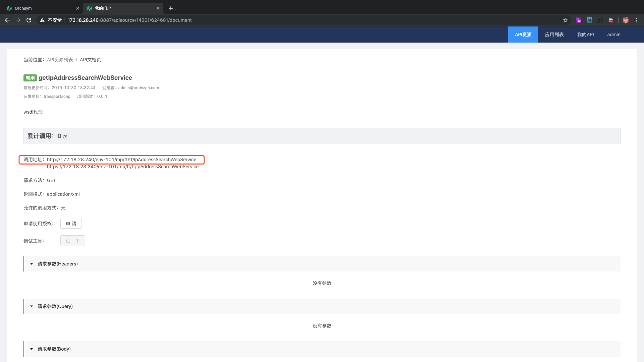This screenshot has height=362, width=644.
Task: Click the blue M extension icon
Action: [x=589, y=20]
